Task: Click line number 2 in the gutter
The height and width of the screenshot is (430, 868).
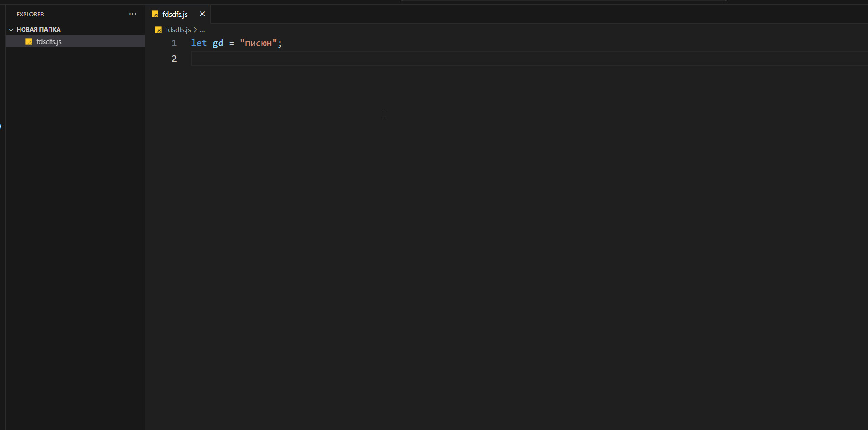Action: tap(174, 59)
